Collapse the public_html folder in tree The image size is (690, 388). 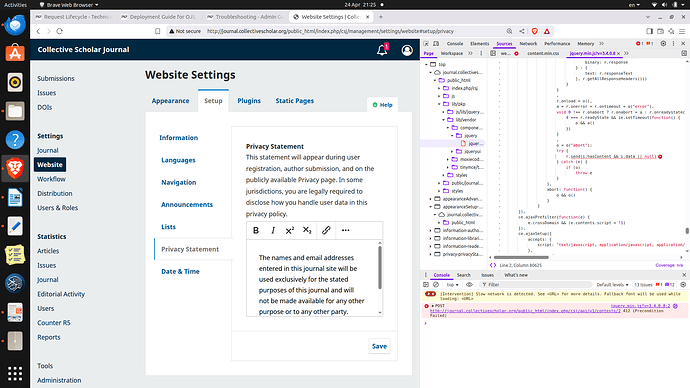[435, 81]
